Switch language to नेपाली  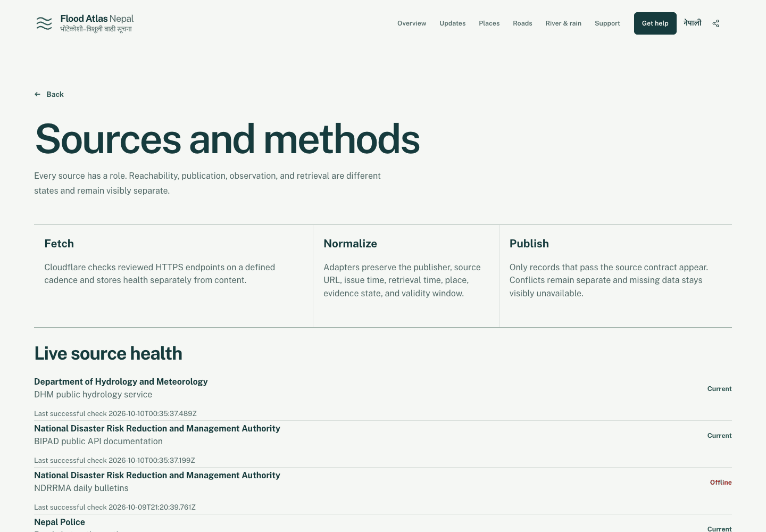coord(693,23)
